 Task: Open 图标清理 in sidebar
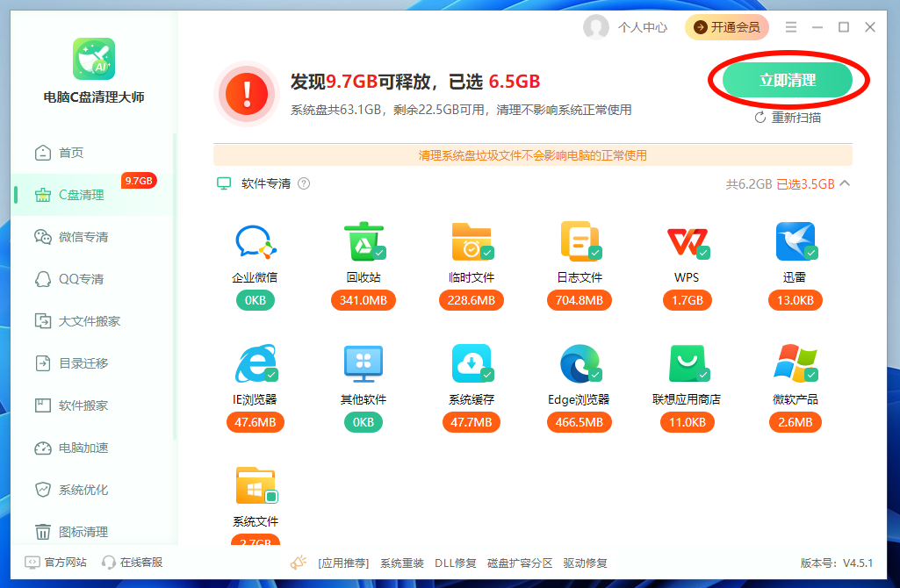pos(92,532)
